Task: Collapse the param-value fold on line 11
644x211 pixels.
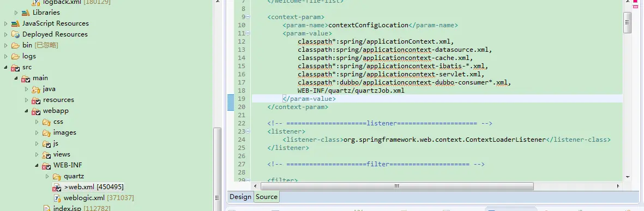Action: pos(248,33)
